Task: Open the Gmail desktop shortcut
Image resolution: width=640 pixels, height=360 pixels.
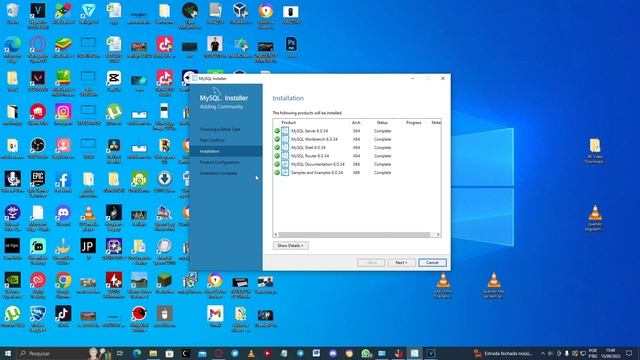Action: point(215,316)
